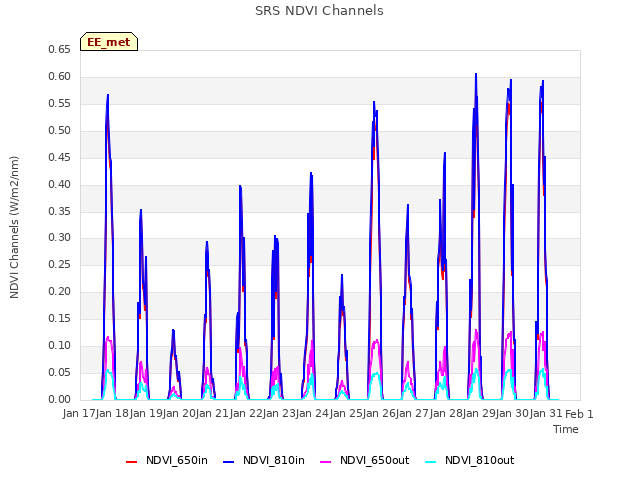Click the 0.30 y-axis tick label
This screenshot has width=640, height=480.
(60, 238)
